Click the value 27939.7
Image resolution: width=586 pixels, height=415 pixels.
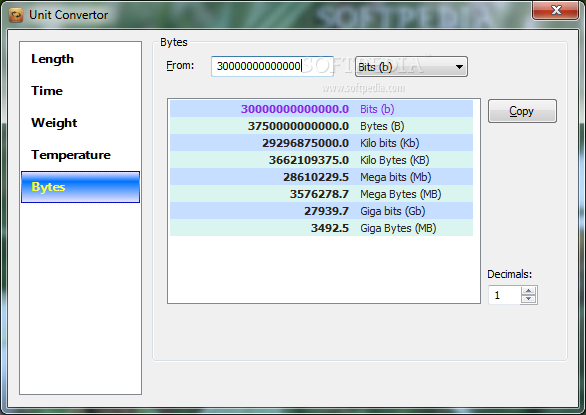tap(326, 211)
